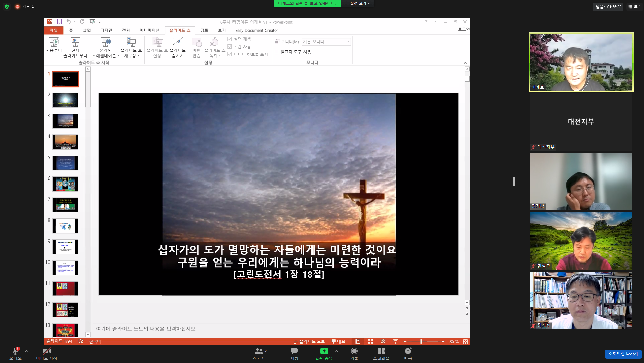This screenshot has height=363, width=644.
Task: Click record slide show (슬라이드 쇼 녹화) icon
Action: [215, 47]
